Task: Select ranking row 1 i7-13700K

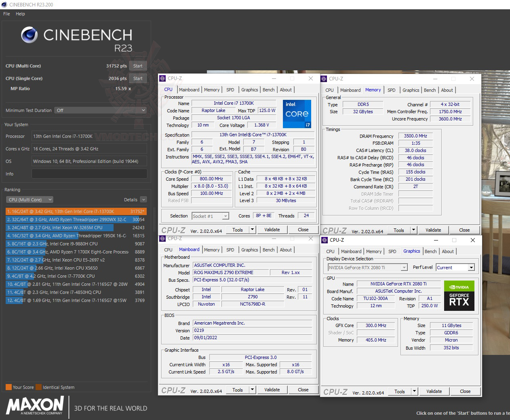Action: click(x=76, y=211)
